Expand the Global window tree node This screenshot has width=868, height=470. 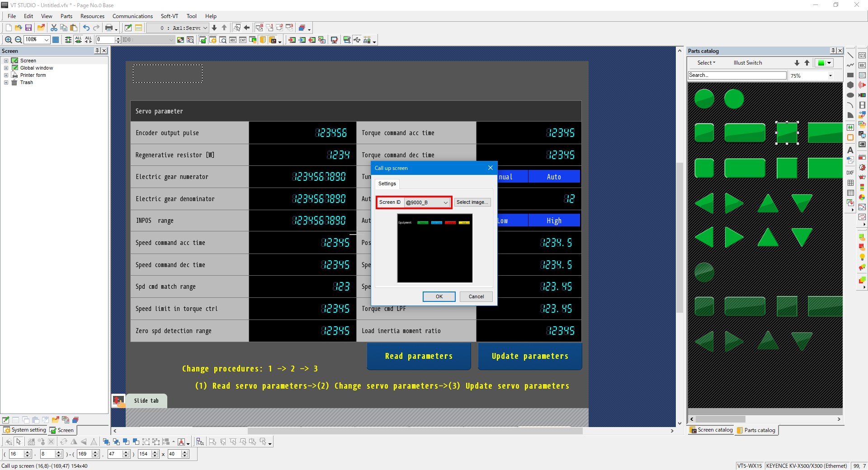pos(6,68)
